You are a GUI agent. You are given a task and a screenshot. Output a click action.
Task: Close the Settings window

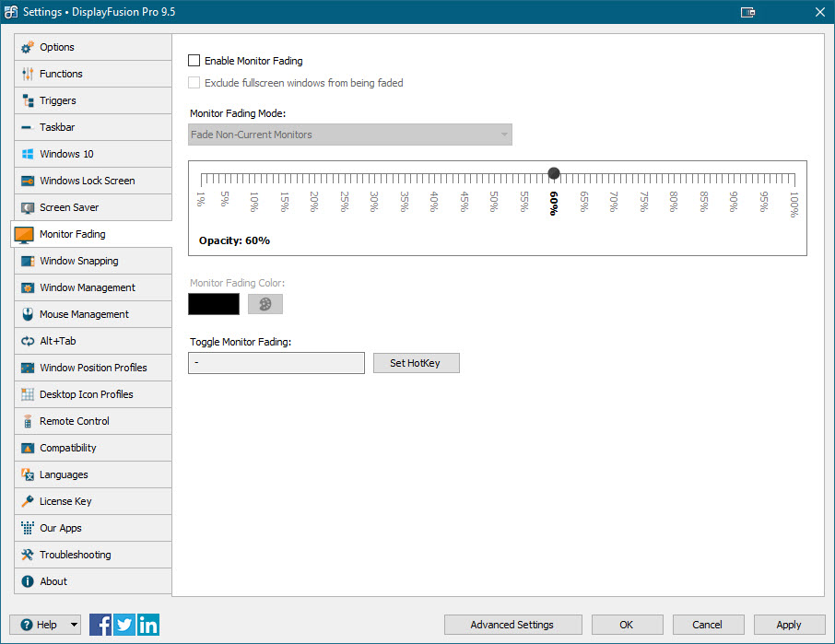click(x=820, y=12)
